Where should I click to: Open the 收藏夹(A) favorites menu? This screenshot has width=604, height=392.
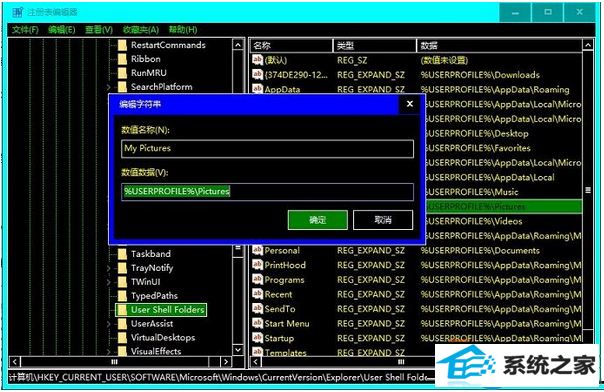tap(141, 30)
